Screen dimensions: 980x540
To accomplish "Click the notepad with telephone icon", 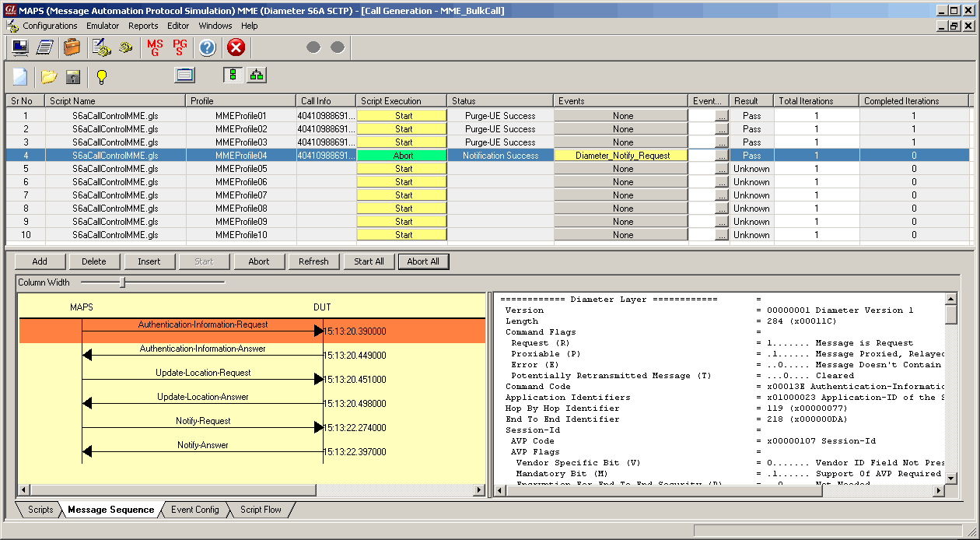I will click(102, 47).
